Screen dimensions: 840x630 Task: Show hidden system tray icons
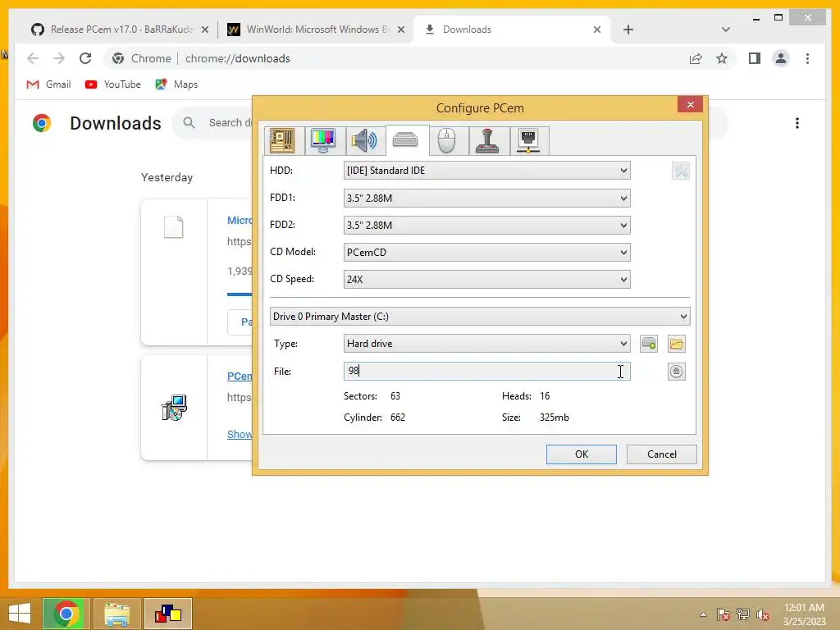click(x=703, y=614)
